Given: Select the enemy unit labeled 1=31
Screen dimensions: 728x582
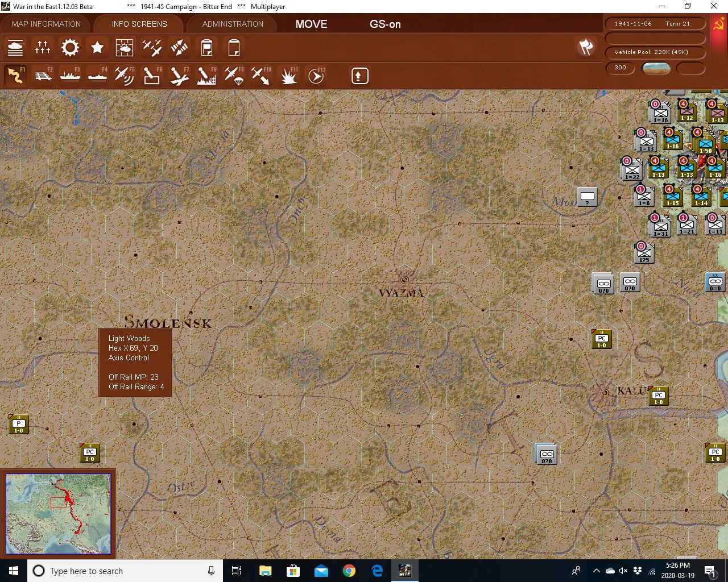Looking at the screenshot, I should [660, 226].
